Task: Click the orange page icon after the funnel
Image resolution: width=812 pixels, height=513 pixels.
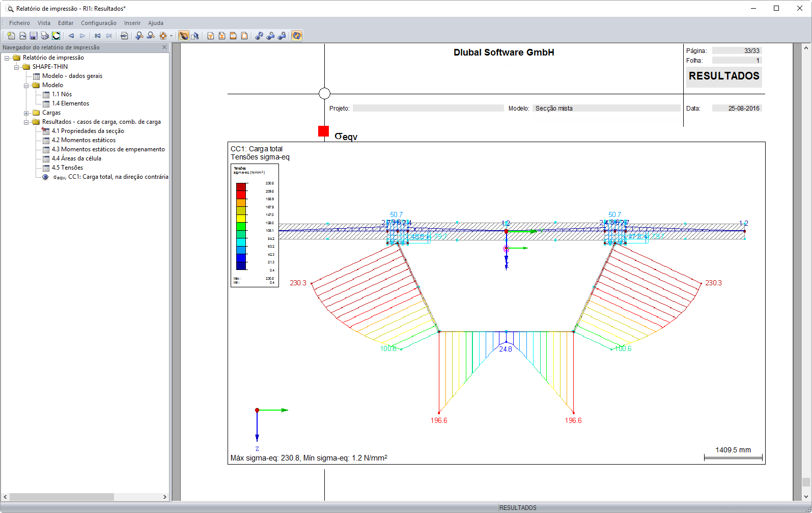Action: [x=222, y=36]
